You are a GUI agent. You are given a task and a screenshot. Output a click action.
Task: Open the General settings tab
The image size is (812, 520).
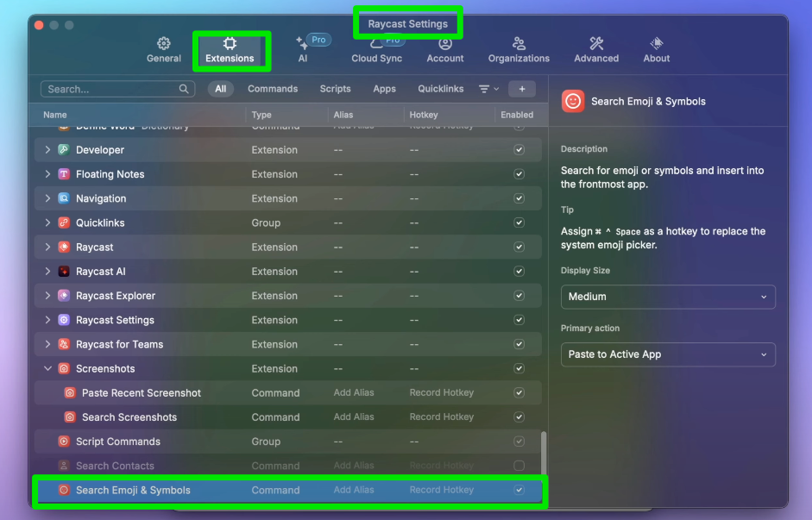(164, 50)
